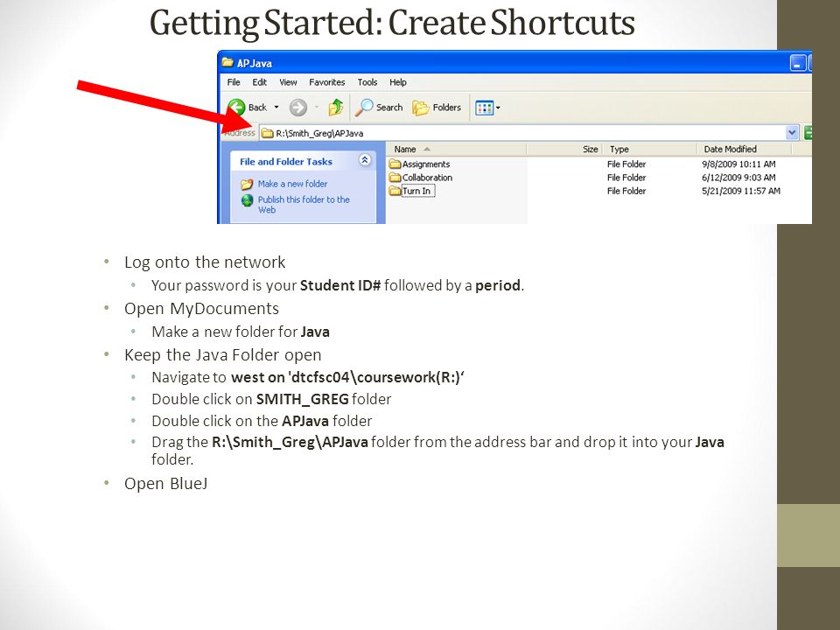This screenshot has width=840, height=630.
Task: Click the Assignments folder icon
Action: click(395, 164)
